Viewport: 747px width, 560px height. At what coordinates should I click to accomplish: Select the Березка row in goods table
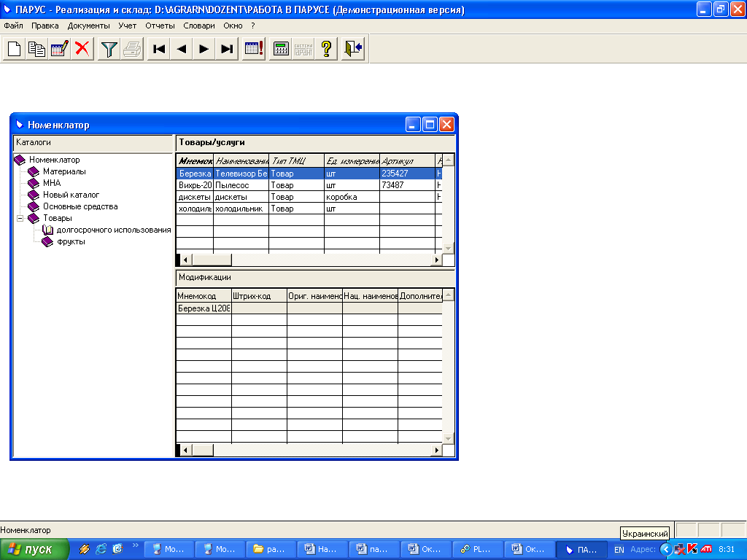coord(309,174)
